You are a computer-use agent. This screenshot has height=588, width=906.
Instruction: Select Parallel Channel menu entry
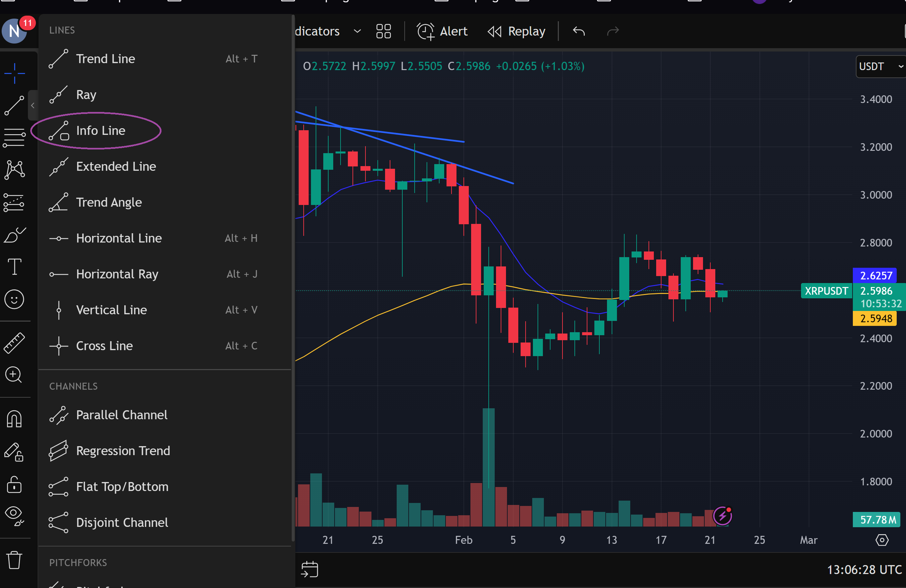pyautogui.click(x=122, y=415)
